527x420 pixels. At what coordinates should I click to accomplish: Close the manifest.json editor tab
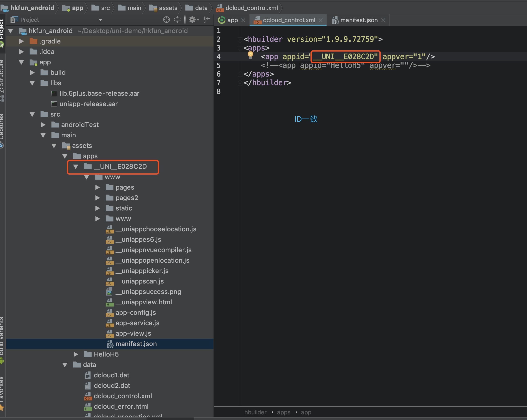(383, 20)
